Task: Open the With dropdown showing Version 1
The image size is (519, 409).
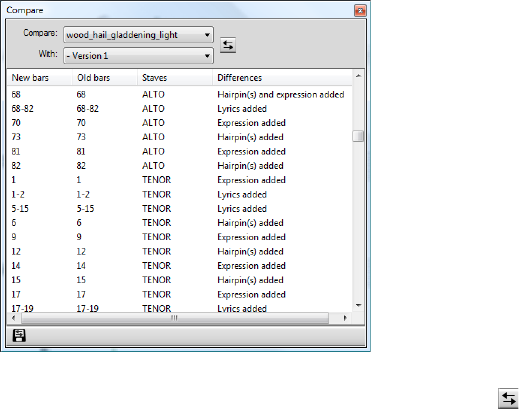Action: tap(138, 55)
